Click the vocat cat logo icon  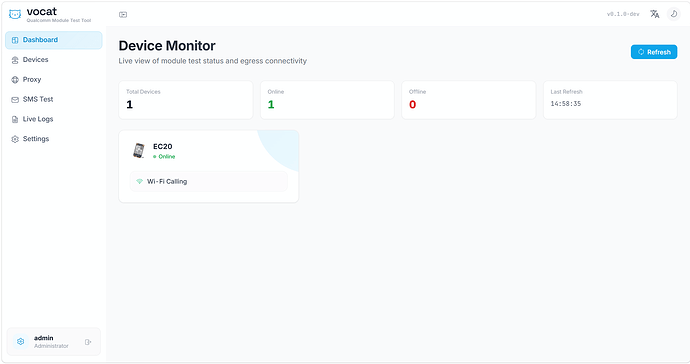[x=15, y=15]
